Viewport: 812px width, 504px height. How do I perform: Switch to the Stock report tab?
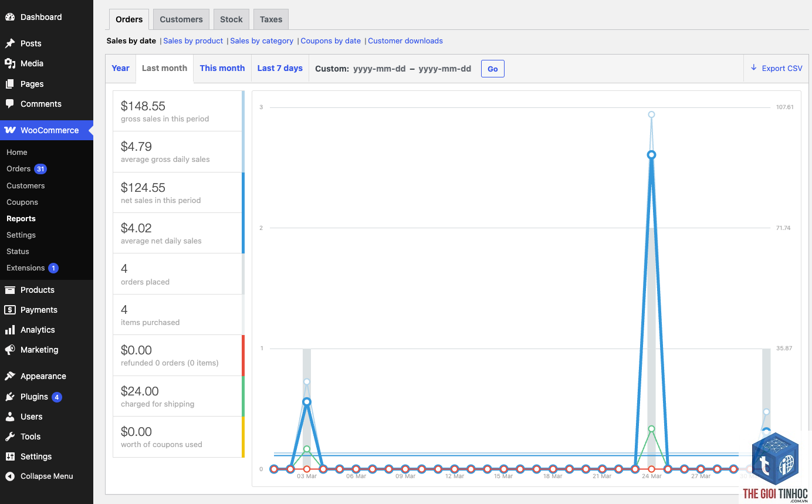(231, 19)
